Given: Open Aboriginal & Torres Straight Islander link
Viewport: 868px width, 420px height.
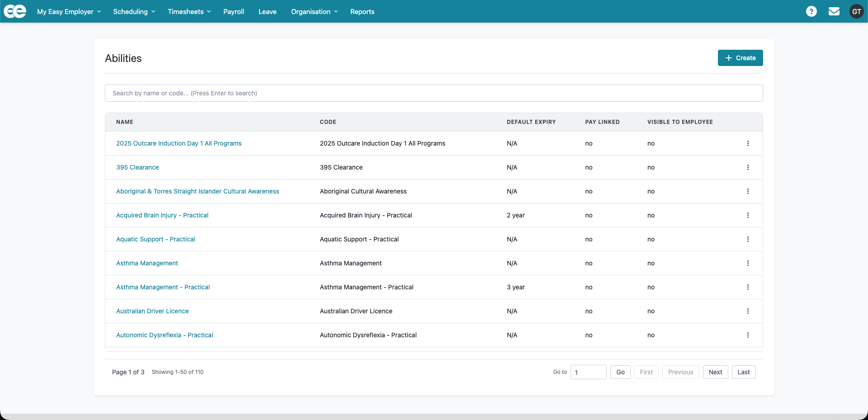Looking at the screenshot, I should coord(198,191).
